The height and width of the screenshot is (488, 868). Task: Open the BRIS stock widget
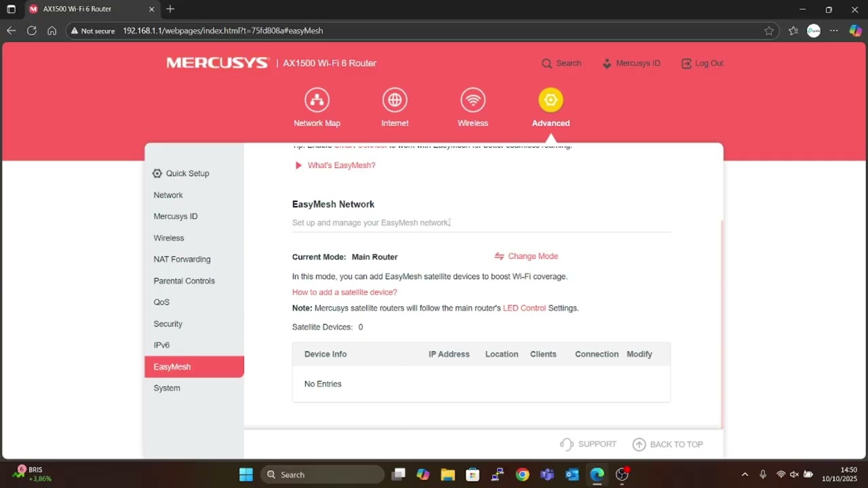31,474
